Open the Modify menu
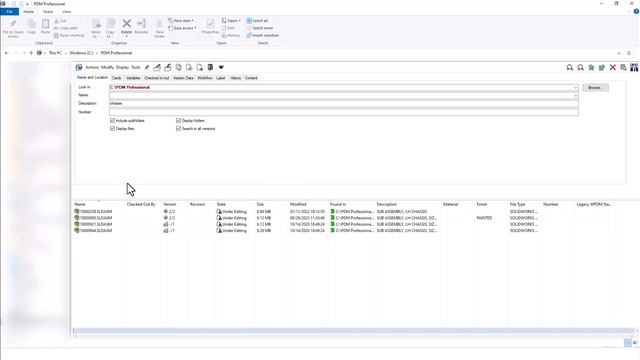 [107, 67]
